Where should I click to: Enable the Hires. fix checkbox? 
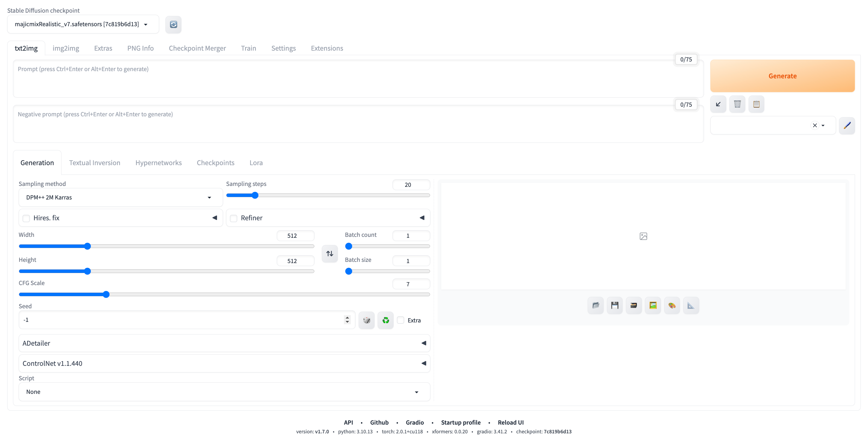tap(26, 218)
